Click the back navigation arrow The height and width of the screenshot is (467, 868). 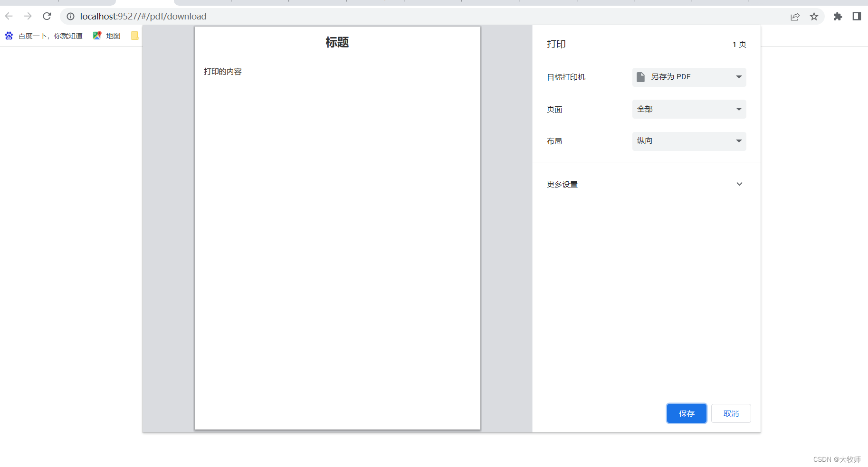tap(9, 16)
